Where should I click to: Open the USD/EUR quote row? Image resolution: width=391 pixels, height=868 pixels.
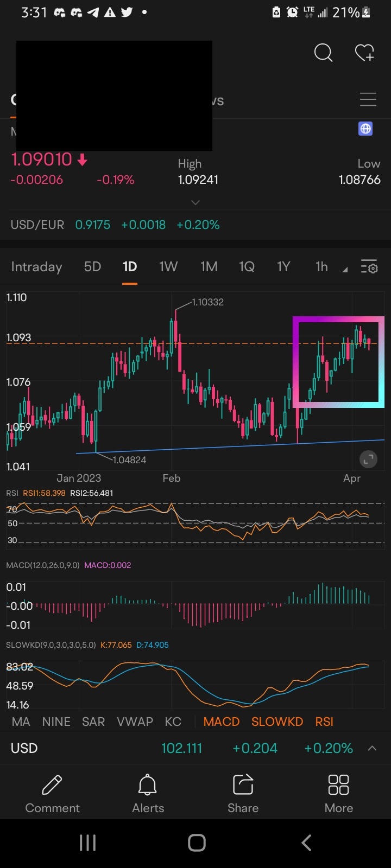click(x=115, y=225)
